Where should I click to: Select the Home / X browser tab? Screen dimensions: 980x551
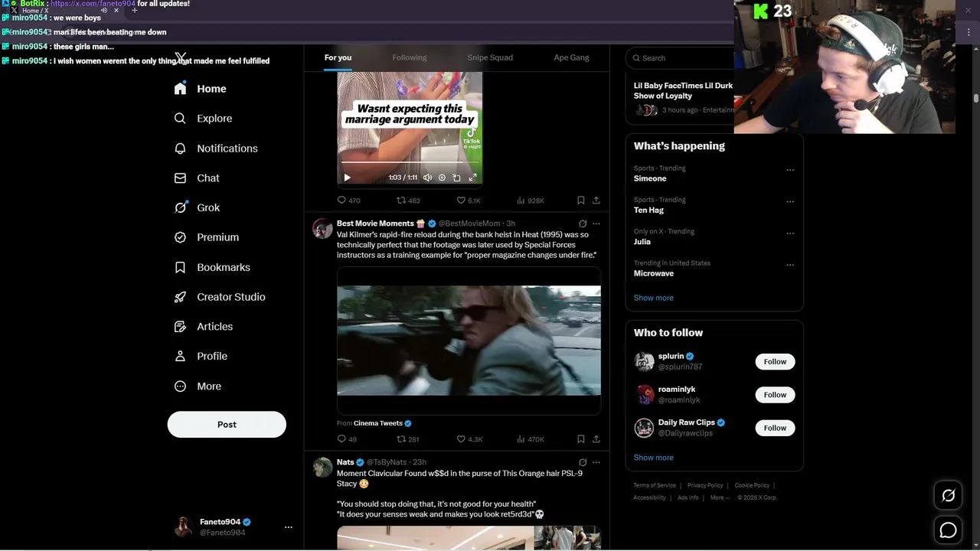tap(65, 11)
